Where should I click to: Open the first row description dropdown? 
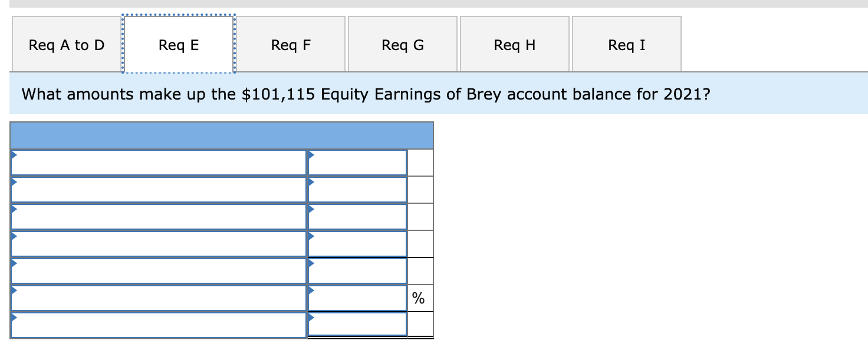click(x=13, y=157)
